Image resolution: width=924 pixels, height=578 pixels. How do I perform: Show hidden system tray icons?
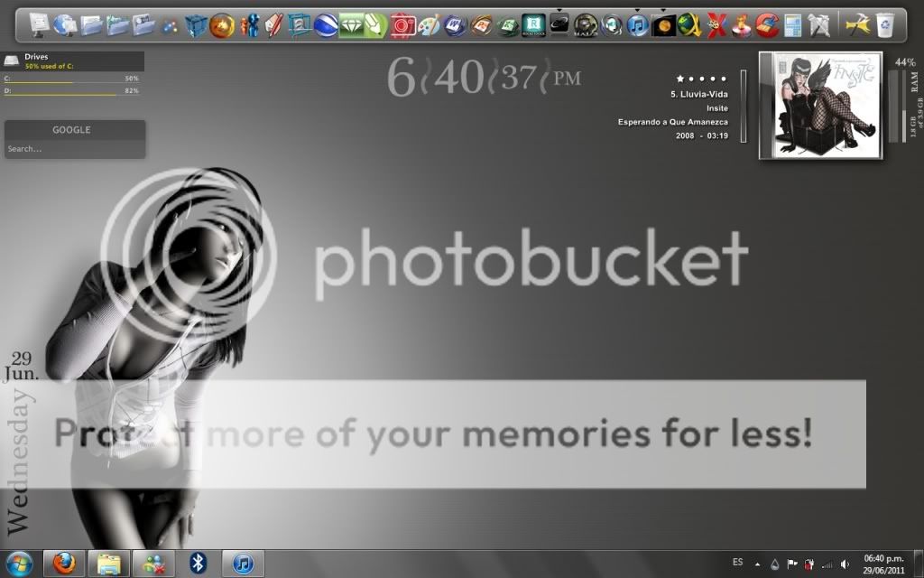(757, 564)
